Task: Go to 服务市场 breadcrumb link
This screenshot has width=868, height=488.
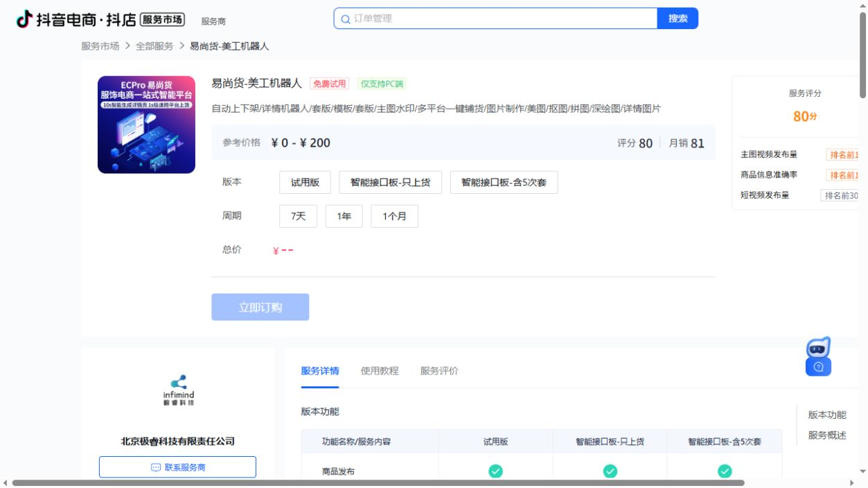Action: (x=100, y=46)
